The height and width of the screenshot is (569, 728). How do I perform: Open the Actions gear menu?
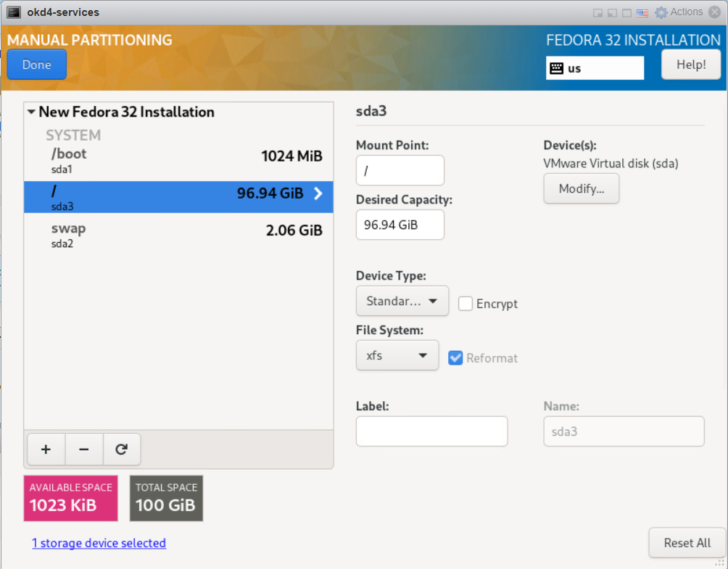point(679,12)
